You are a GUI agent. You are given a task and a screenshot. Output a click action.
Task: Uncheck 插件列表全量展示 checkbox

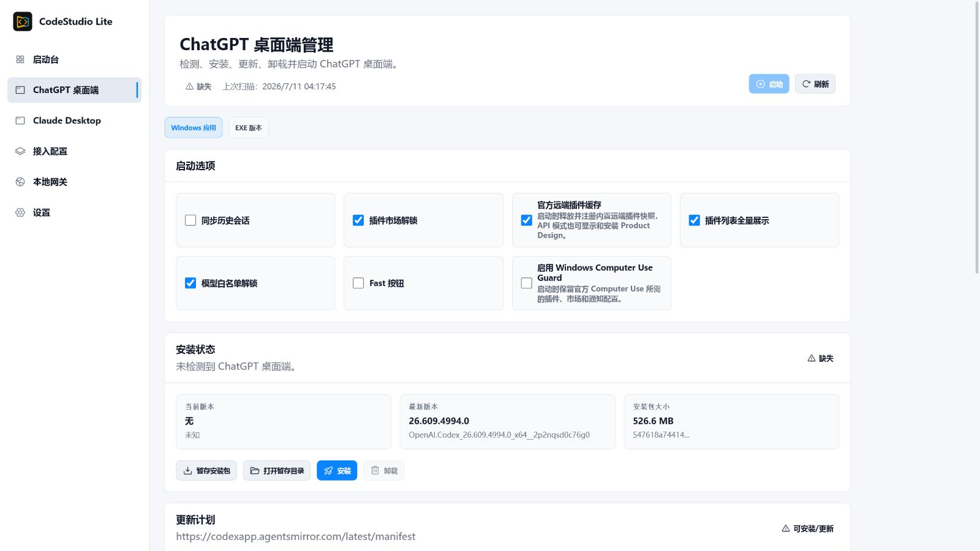[x=694, y=220]
